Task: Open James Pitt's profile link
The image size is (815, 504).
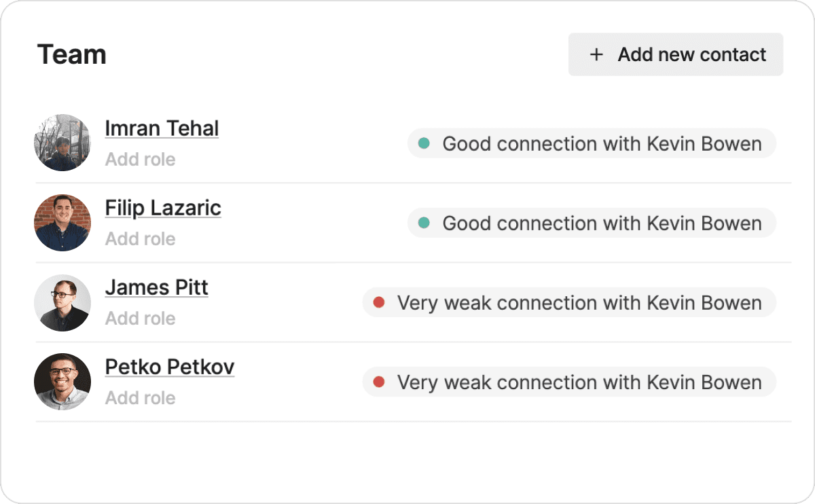Action: tap(156, 287)
